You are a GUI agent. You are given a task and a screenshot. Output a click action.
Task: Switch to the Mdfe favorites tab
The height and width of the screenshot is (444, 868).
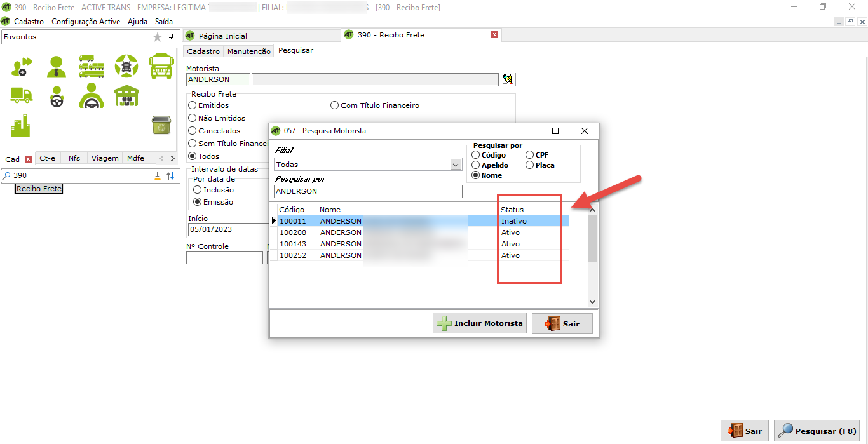click(x=135, y=158)
